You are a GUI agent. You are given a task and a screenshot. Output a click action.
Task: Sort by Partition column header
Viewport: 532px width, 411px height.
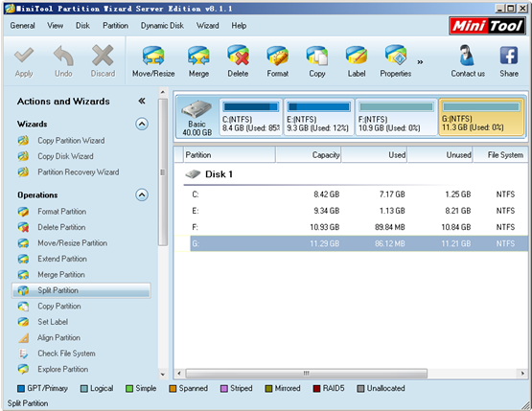tap(230, 155)
